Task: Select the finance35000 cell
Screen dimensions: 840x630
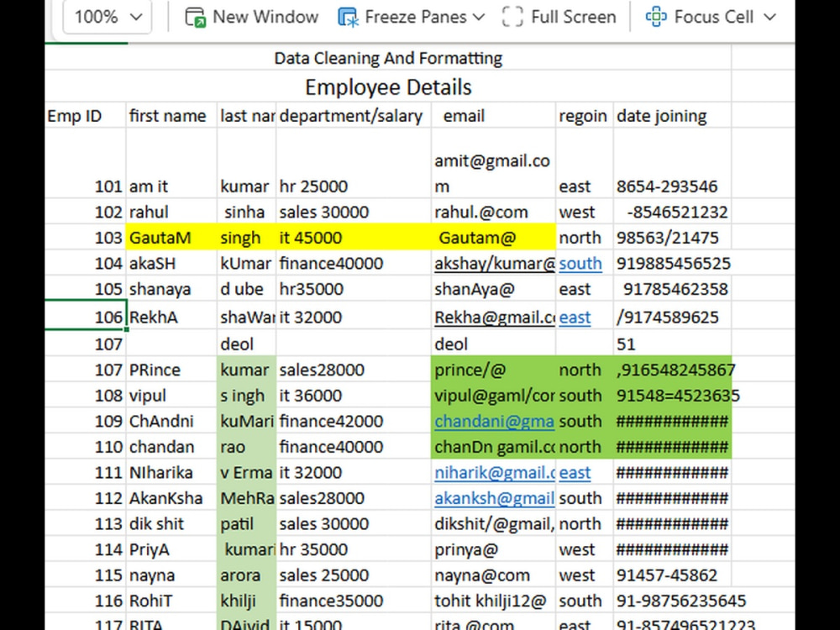Action: click(x=354, y=601)
